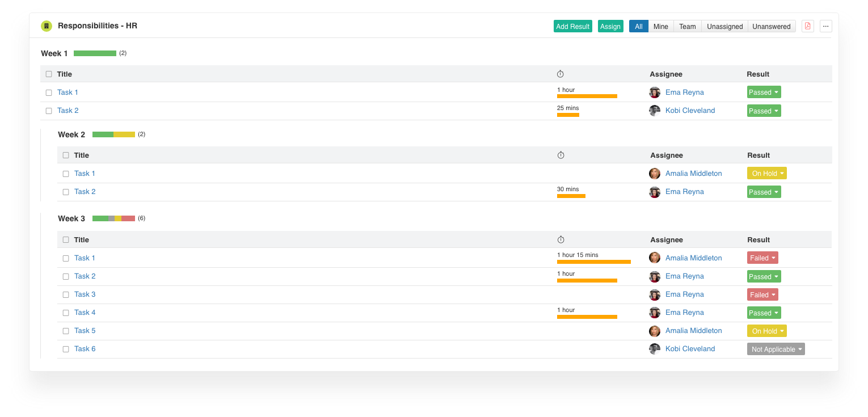Screen dimensions: 868x417
Task: Expand the On Hold dropdown in Week 2
Action: coord(766,174)
